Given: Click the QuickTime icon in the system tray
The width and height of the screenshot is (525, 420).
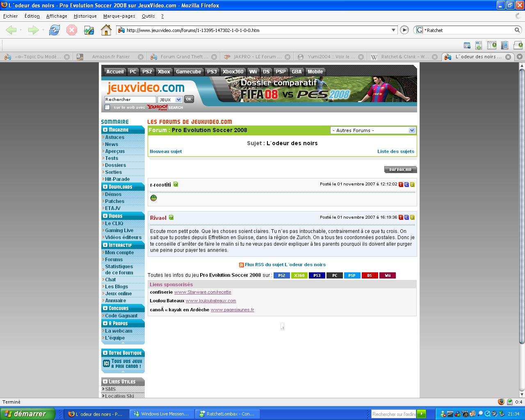Looking at the screenshot, I should 488,414.
